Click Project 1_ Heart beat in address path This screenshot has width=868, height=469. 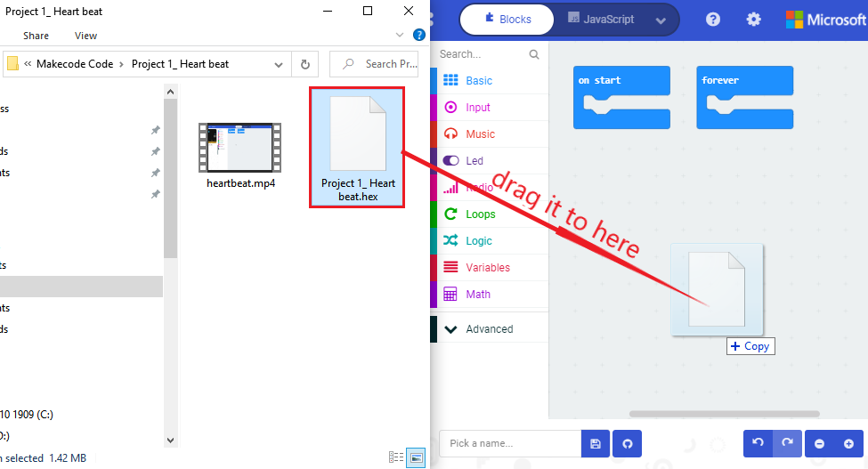click(x=180, y=64)
